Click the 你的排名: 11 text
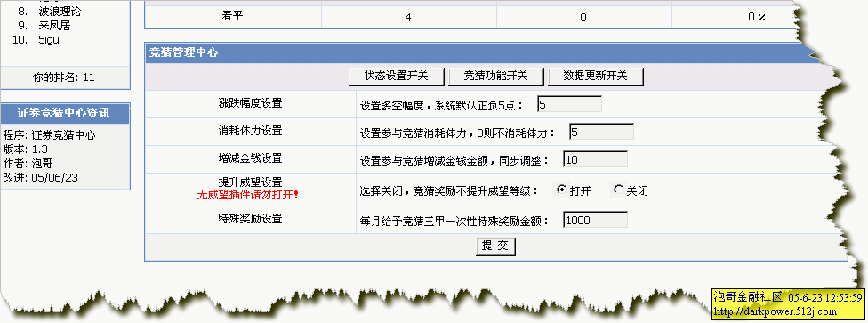This screenshot has width=868, height=323. [64, 77]
